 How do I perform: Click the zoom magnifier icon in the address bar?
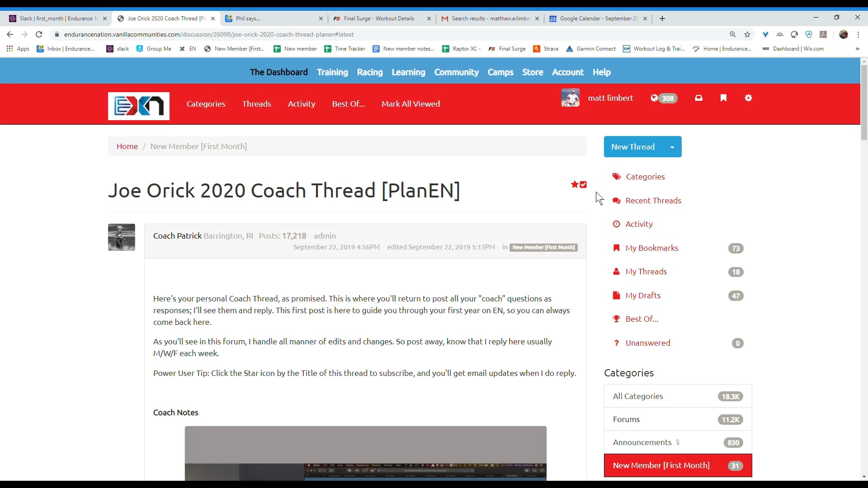pos(733,34)
